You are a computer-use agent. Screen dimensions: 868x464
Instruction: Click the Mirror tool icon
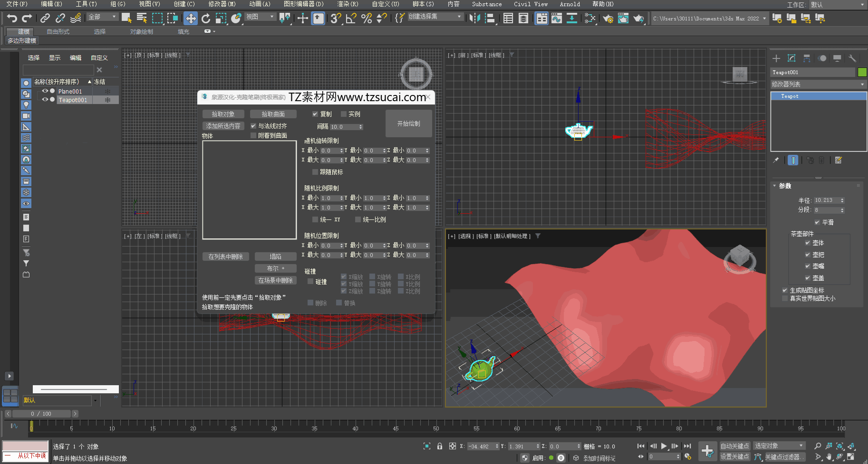tap(474, 18)
